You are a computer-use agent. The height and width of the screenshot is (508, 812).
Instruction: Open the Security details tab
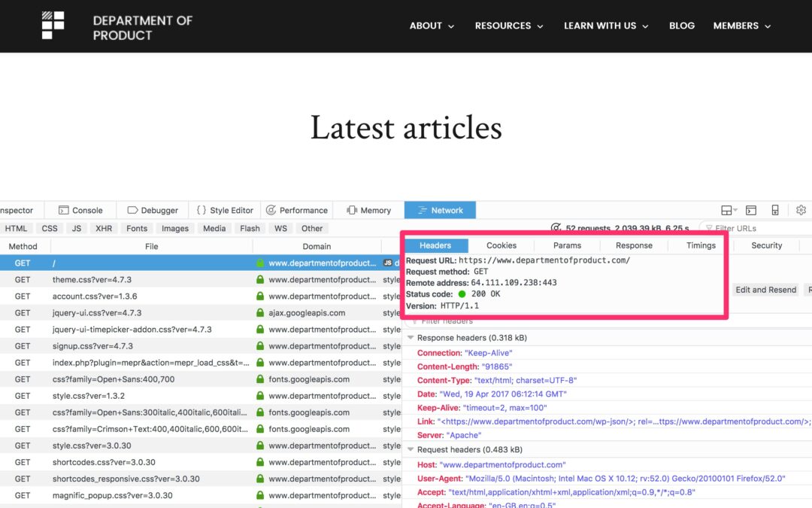point(766,245)
